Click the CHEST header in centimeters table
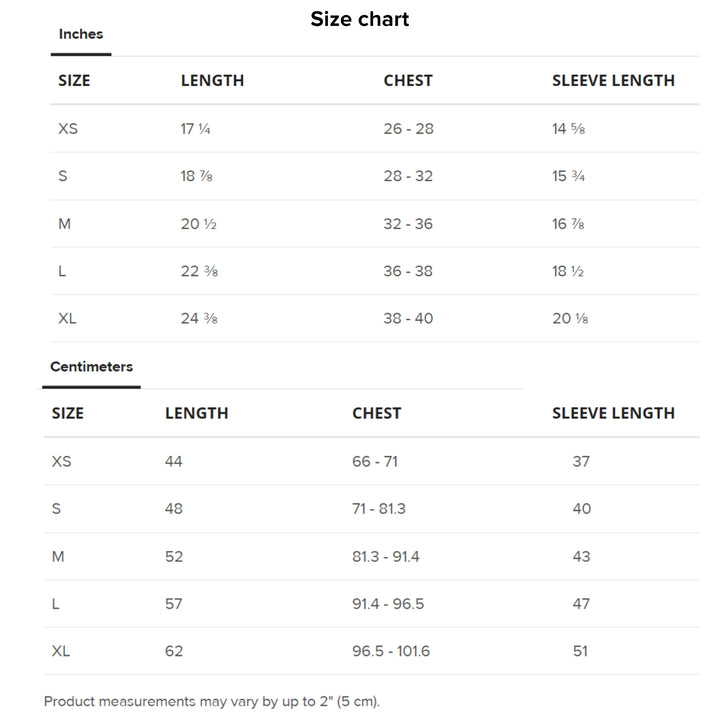Image resolution: width=720 pixels, height=720 pixels. (377, 413)
